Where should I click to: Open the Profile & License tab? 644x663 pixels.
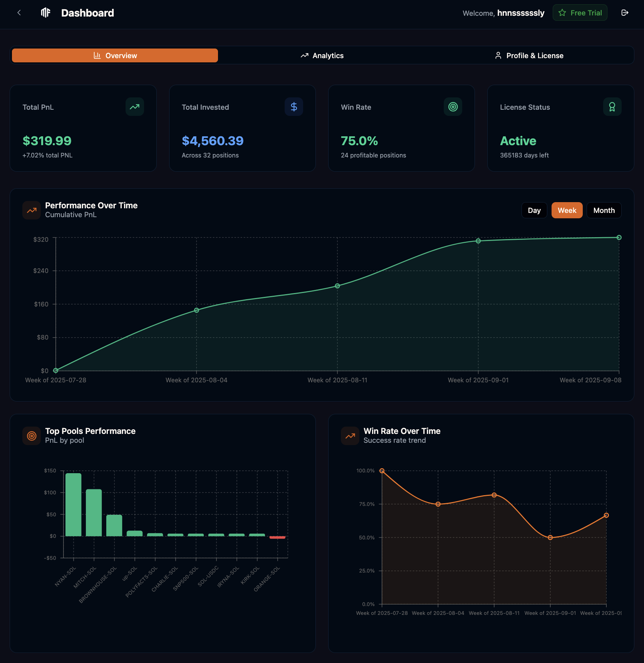pos(529,55)
